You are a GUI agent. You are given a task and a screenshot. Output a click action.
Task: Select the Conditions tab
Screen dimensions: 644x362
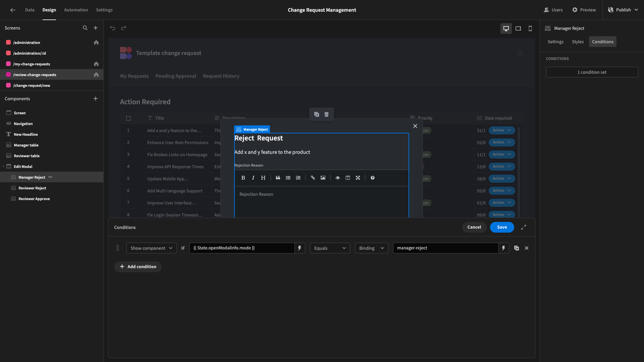coord(602,42)
